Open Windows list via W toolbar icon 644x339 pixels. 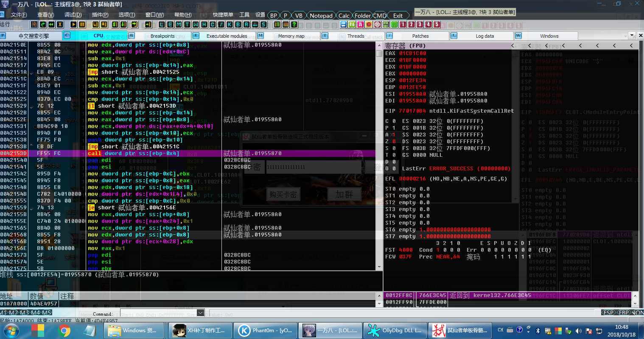196,25
